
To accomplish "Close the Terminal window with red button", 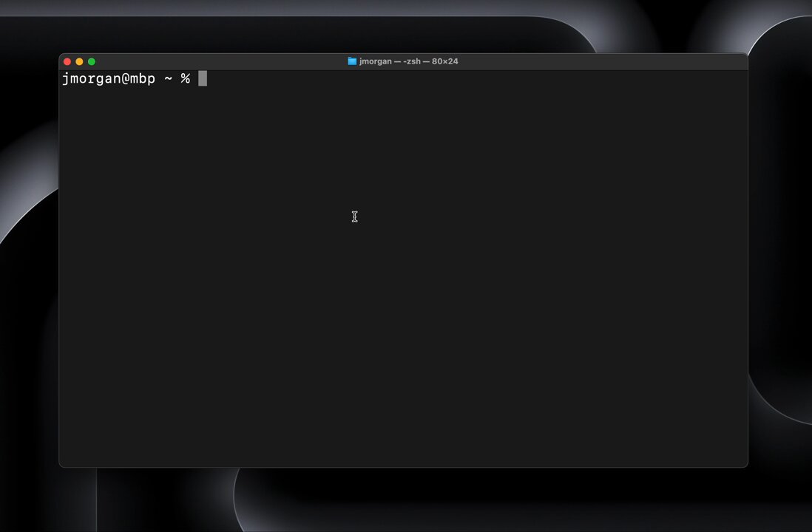I will click(x=67, y=61).
